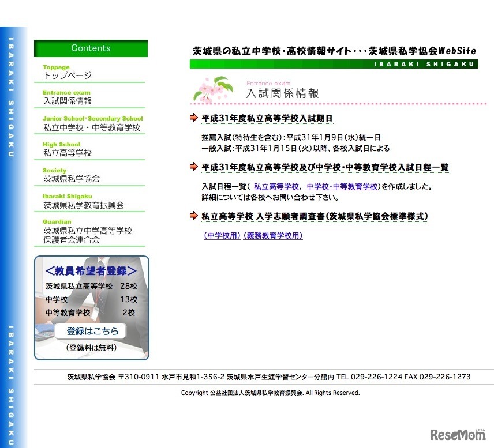The image size is (494, 448).
Task: Click the green Contents header banner
Action: 91,48
